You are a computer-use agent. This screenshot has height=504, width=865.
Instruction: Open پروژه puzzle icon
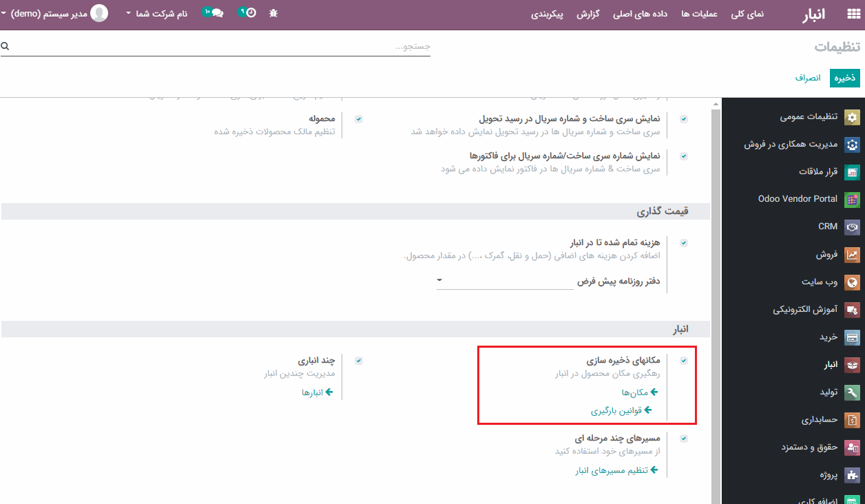tap(853, 475)
